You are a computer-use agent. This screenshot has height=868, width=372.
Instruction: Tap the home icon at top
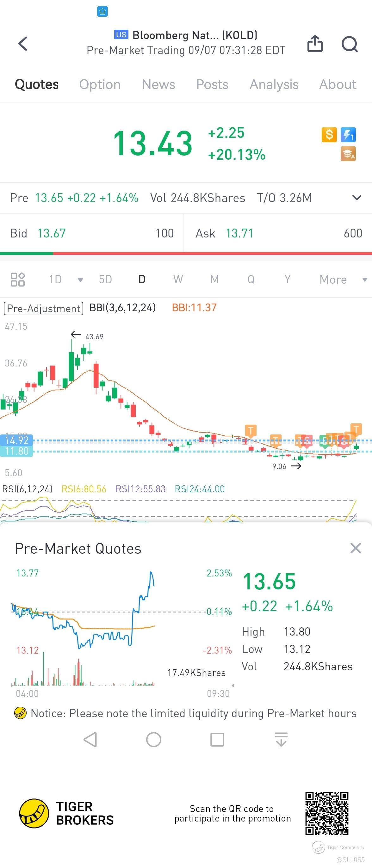(102, 11)
